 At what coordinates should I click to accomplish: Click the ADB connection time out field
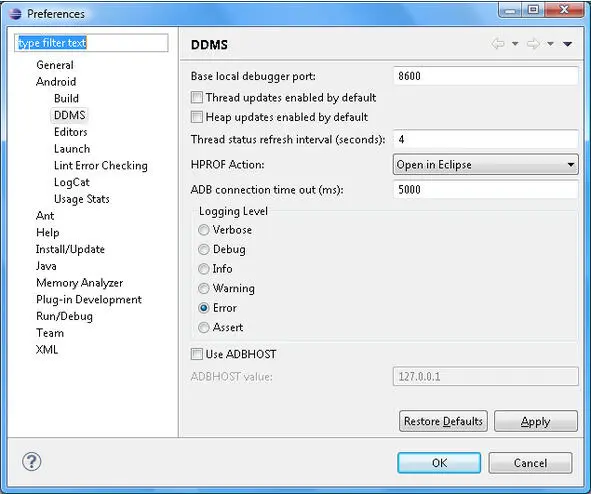[485, 189]
